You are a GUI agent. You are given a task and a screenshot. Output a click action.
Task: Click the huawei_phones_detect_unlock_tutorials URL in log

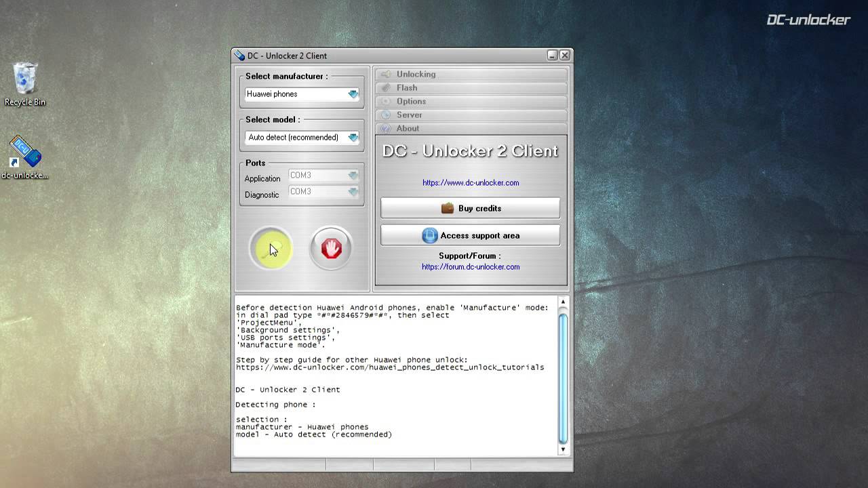(390, 367)
